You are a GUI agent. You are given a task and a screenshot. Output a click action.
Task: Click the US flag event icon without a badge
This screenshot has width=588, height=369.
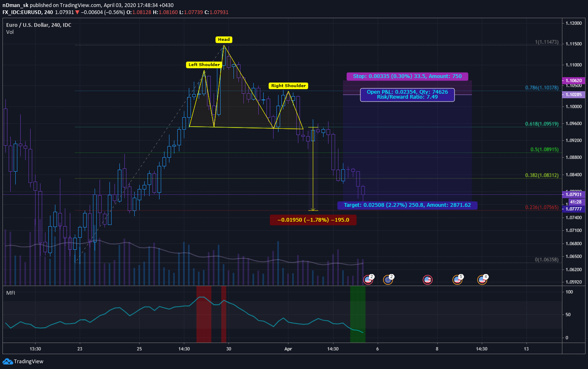point(428,280)
